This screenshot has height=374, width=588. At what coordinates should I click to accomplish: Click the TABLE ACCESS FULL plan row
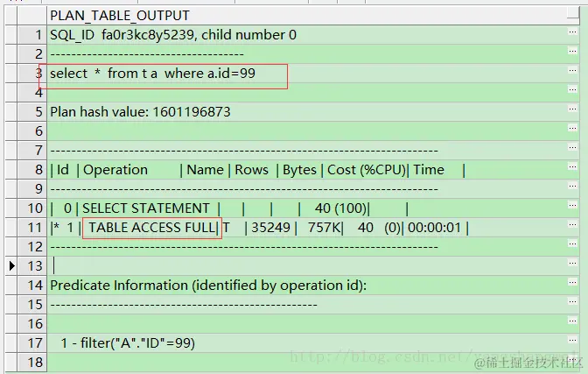tap(307, 228)
